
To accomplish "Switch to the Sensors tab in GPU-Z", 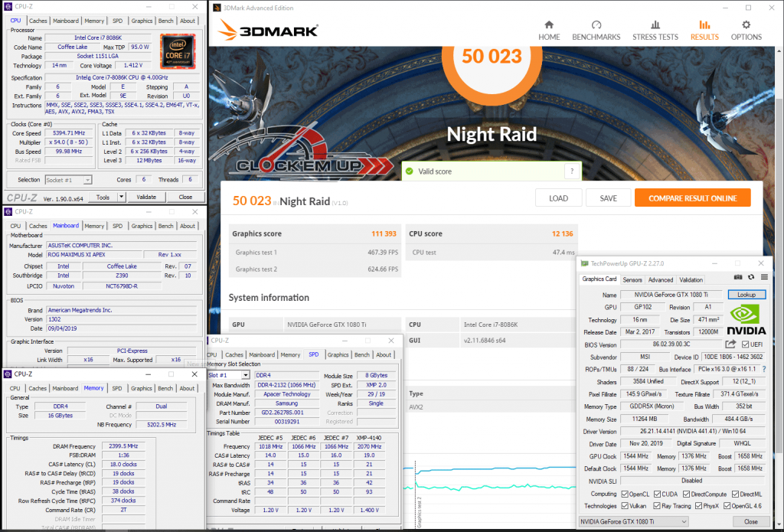I will point(632,279).
